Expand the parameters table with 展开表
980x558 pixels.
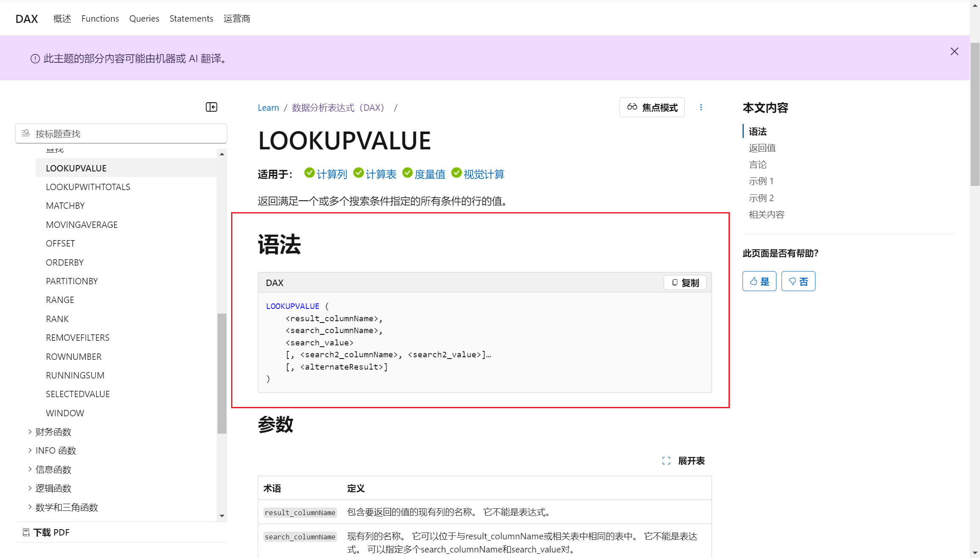684,461
